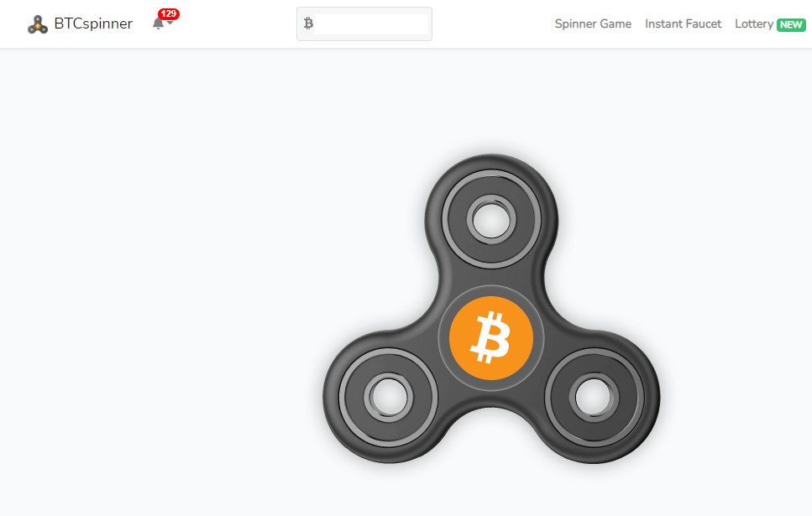Open the Lottery link
The width and height of the screenshot is (812, 516).
754,23
